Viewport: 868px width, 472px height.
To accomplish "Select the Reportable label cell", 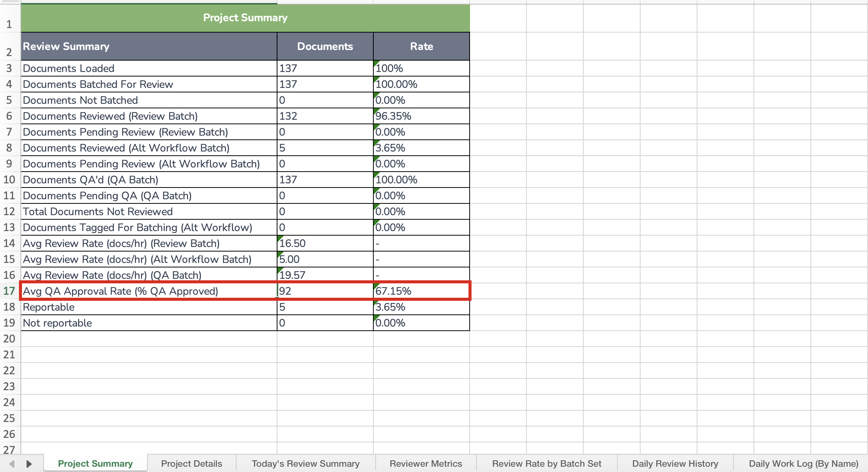I will pyautogui.click(x=149, y=307).
